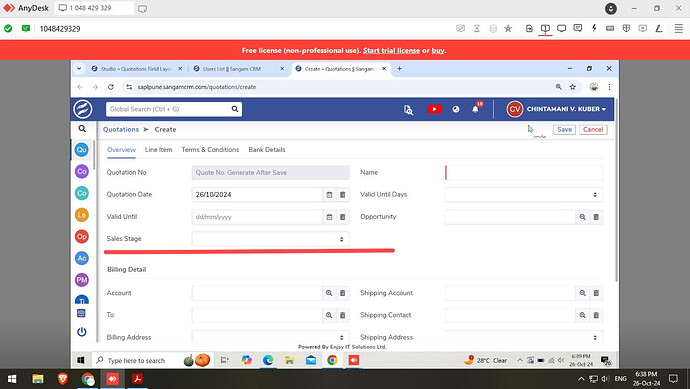Clear the Quotation Date field with trash icon
Screen dimensions: 690x389
click(x=342, y=194)
